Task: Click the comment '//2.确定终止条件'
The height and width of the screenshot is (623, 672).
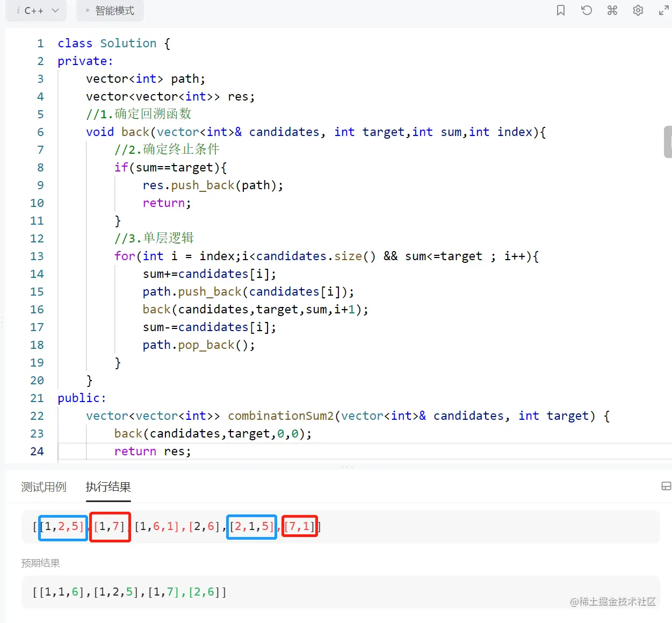Action: click(x=167, y=150)
